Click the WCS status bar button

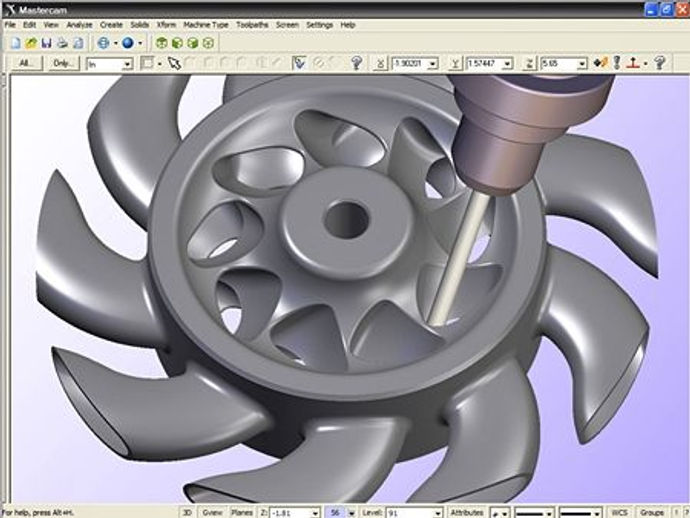(619, 513)
